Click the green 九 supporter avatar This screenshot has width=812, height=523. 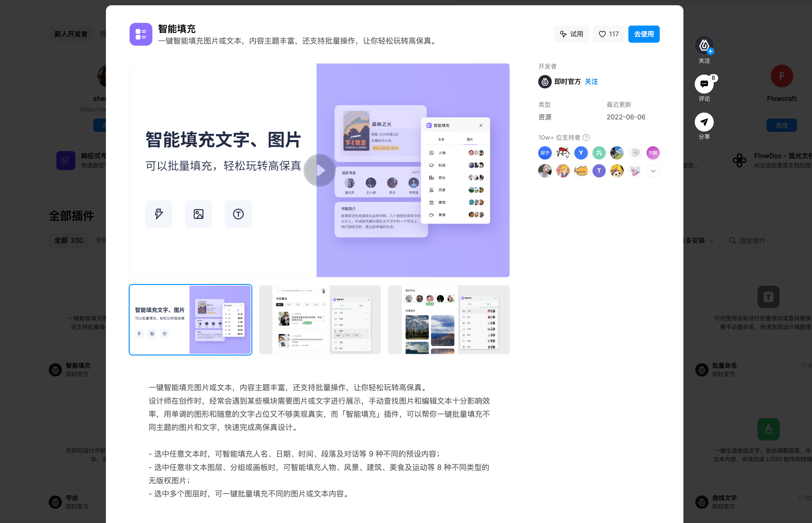point(599,153)
